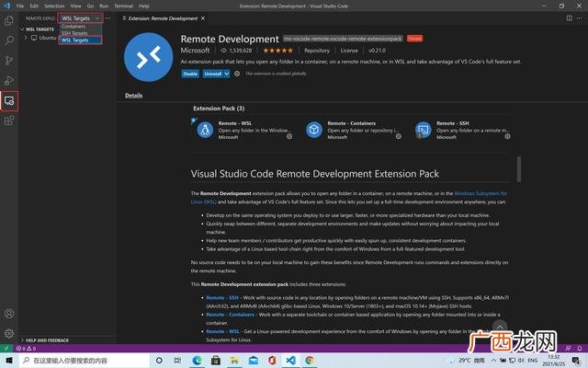This screenshot has width=588, height=368.
Task: Open the Windows Start menu
Action: (x=9, y=361)
